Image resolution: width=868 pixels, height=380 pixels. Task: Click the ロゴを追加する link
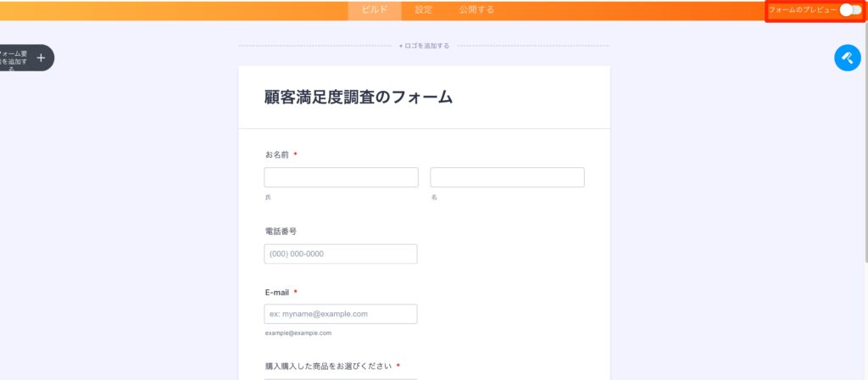tap(424, 46)
